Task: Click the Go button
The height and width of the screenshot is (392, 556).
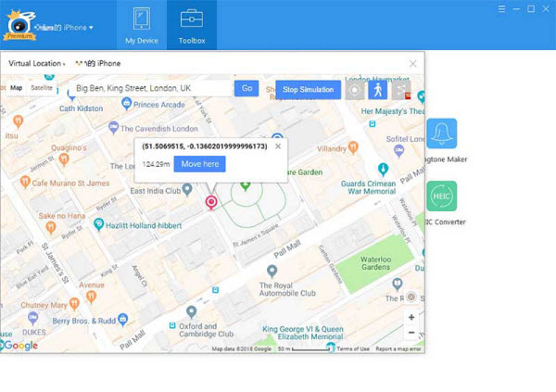Action: (x=246, y=88)
